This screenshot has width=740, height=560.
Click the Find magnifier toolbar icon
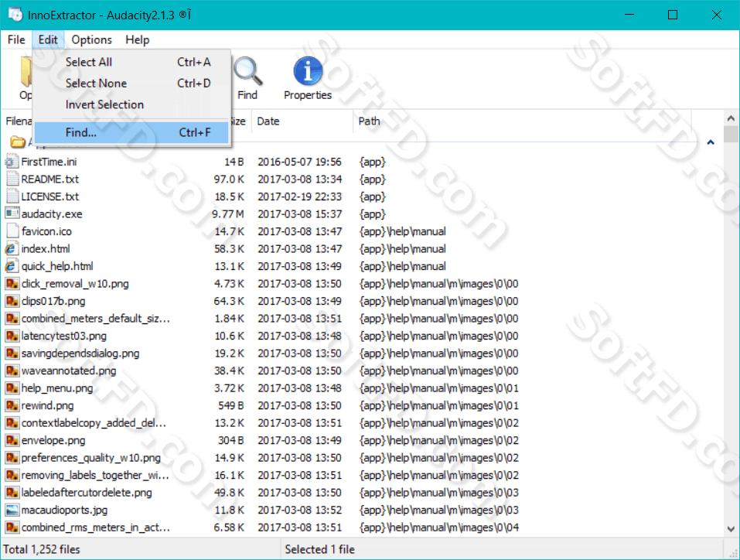247,72
